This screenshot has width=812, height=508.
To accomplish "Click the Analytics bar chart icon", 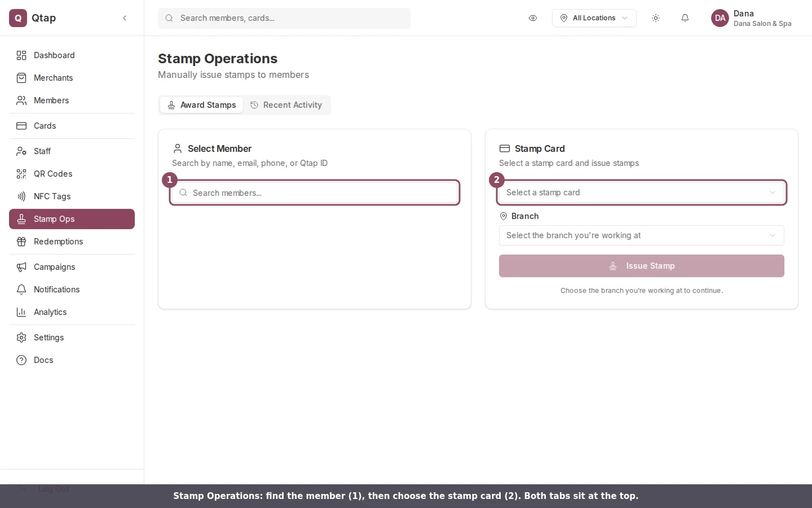I will (x=21, y=312).
